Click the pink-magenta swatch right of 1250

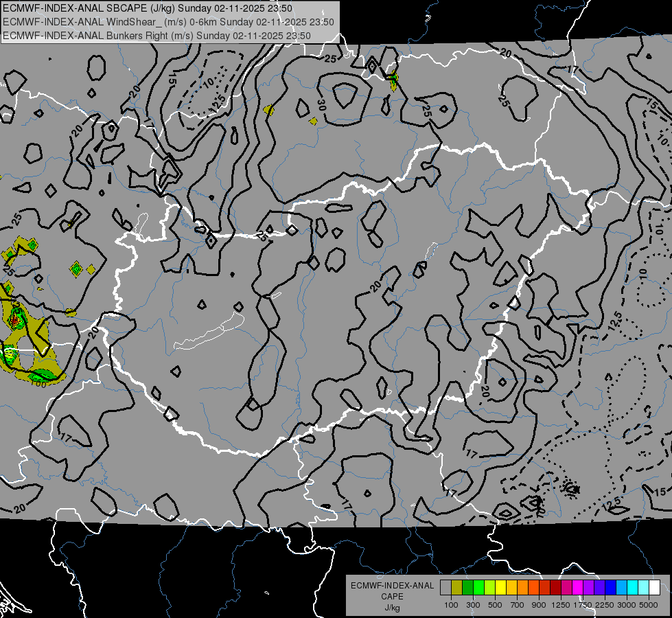(567, 587)
